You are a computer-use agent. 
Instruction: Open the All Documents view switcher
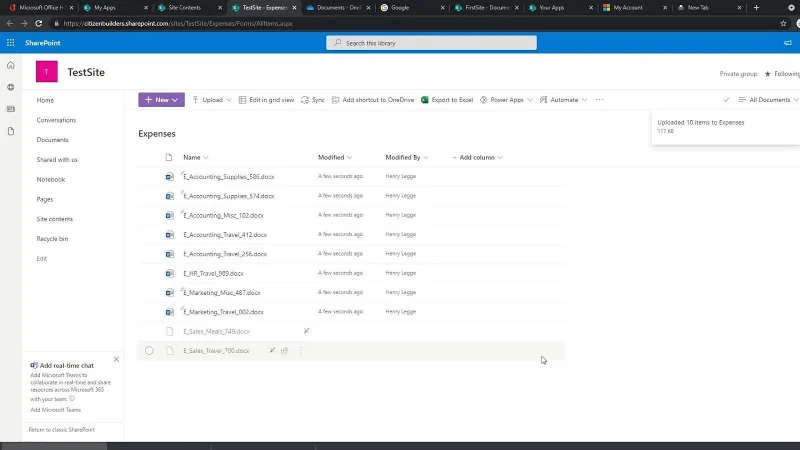click(x=768, y=100)
